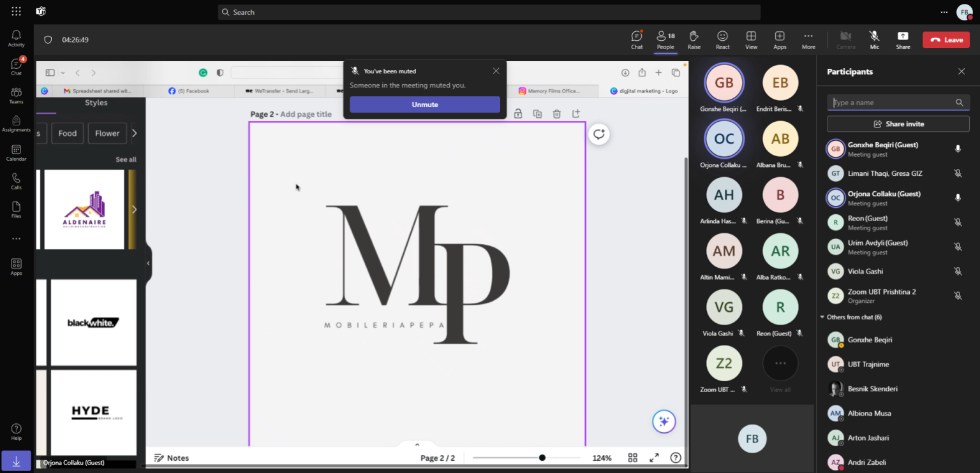980x473 pixels.
Task: Open Assignments in the left sidebar
Action: (16, 124)
